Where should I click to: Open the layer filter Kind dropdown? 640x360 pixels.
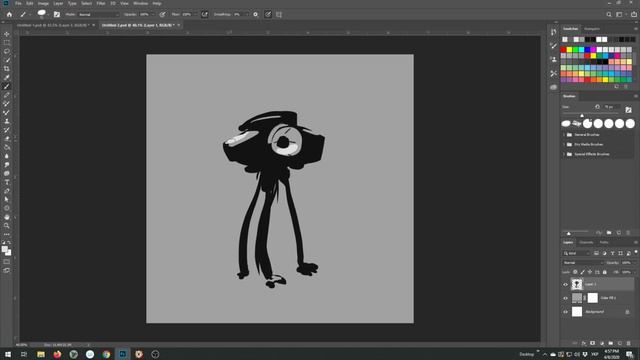click(576, 253)
